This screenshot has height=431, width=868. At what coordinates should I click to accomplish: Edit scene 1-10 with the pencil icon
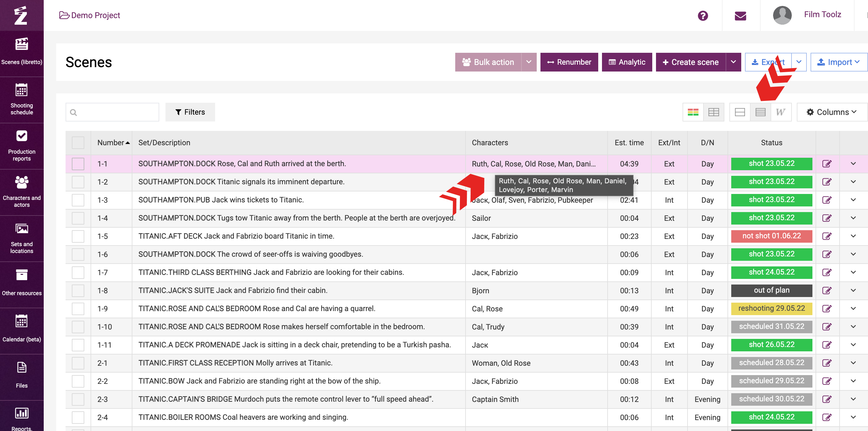[827, 327]
